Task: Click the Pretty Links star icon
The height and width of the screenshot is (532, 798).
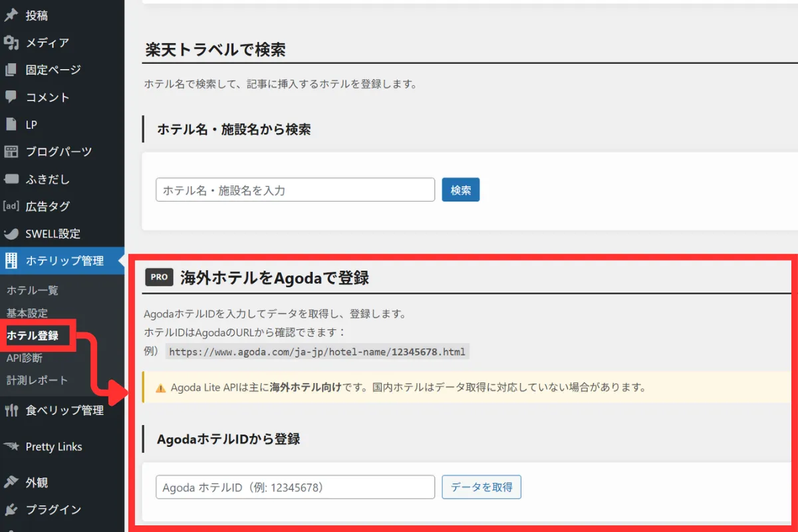Action: tap(11, 447)
